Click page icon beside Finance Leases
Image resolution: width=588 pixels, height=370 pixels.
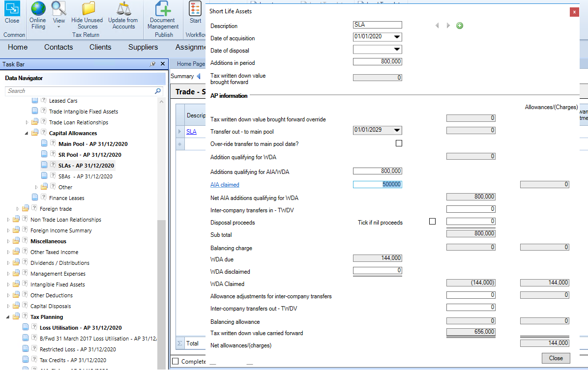(x=35, y=197)
